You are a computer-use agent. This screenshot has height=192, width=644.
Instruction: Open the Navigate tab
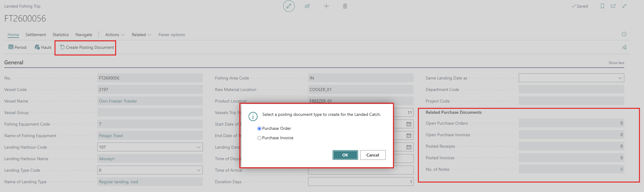pos(84,35)
